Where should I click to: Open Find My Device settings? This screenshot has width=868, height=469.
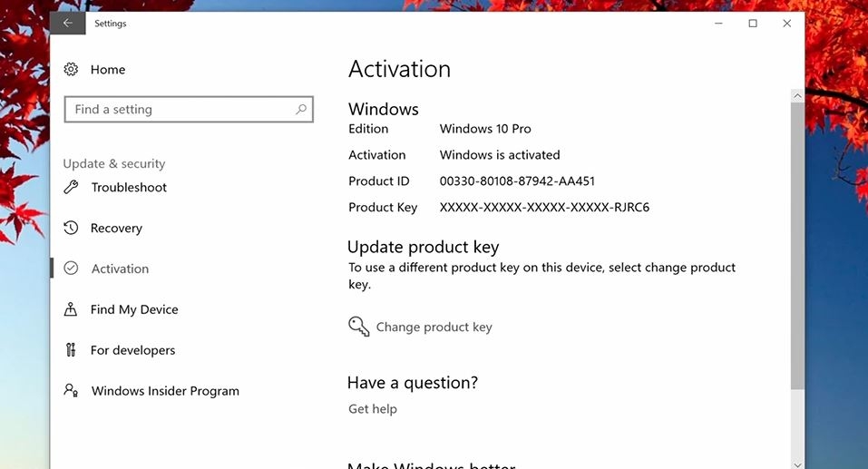point(134,309)
